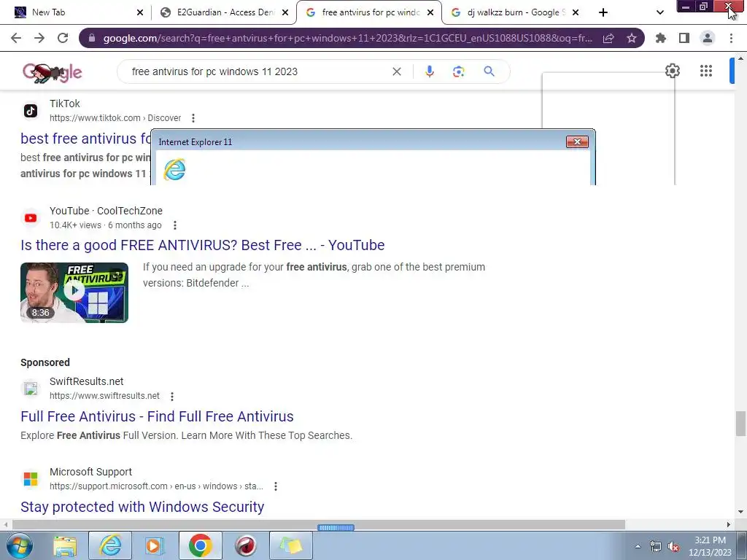This screenshot has width=747, height=560.
Task: Click the YouTube favicon
Action: [31, 218]
